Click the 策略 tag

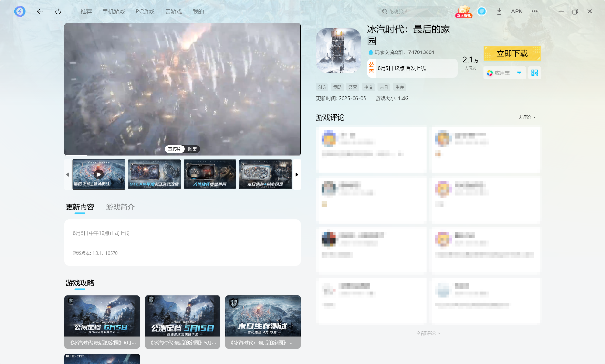[337, 87]
